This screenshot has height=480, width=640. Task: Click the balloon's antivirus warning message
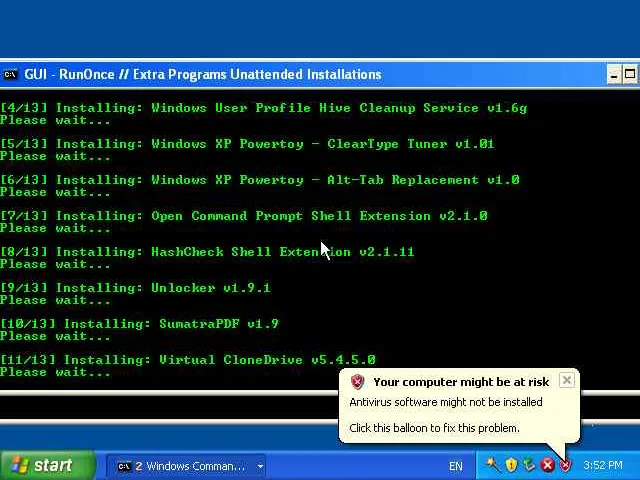pyautogui.click(x=446, y=402)
